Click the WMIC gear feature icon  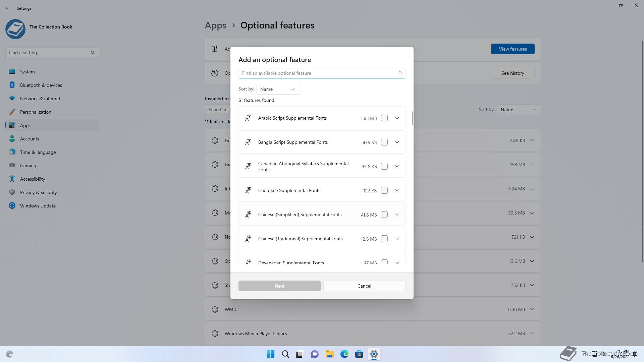point(215,309)
